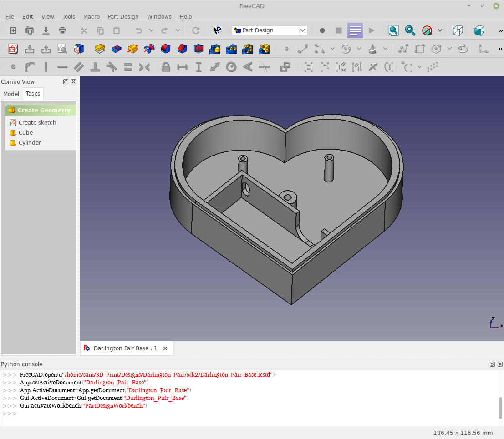
Task: Click the Revolution tool icon
Action: point(133,49)
